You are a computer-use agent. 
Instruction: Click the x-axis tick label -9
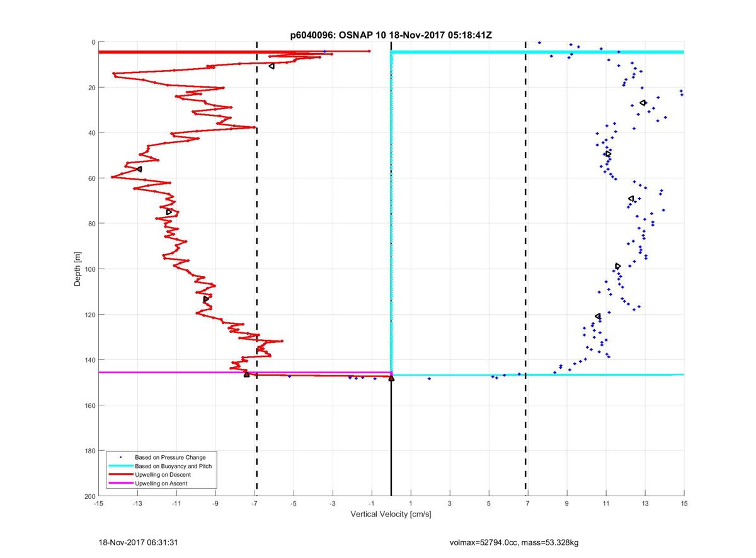pyautogui.click(x=215, y=503)
